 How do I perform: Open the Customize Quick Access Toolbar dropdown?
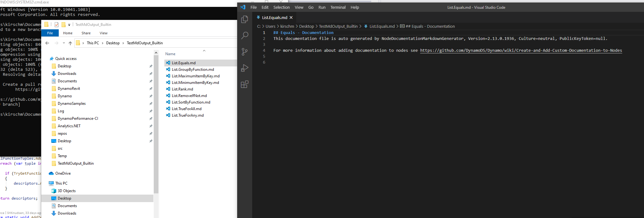[x=69, y=25]
